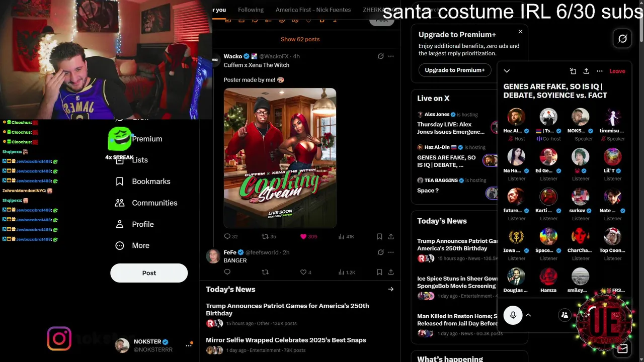Viewport: 644px width, 362px height.
Task: Open the Space's more options menu
Action: (600, 71)
